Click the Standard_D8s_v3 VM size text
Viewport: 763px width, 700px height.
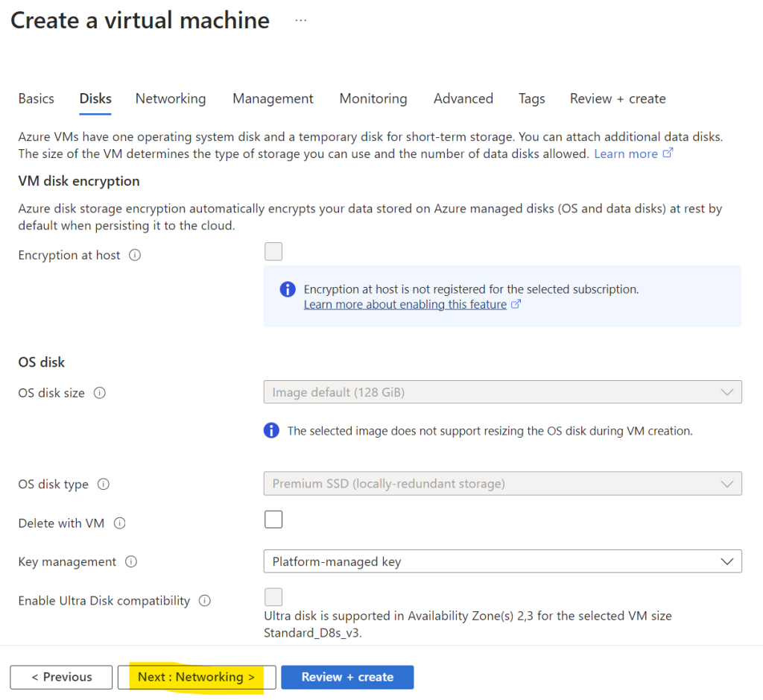(312, 633)
